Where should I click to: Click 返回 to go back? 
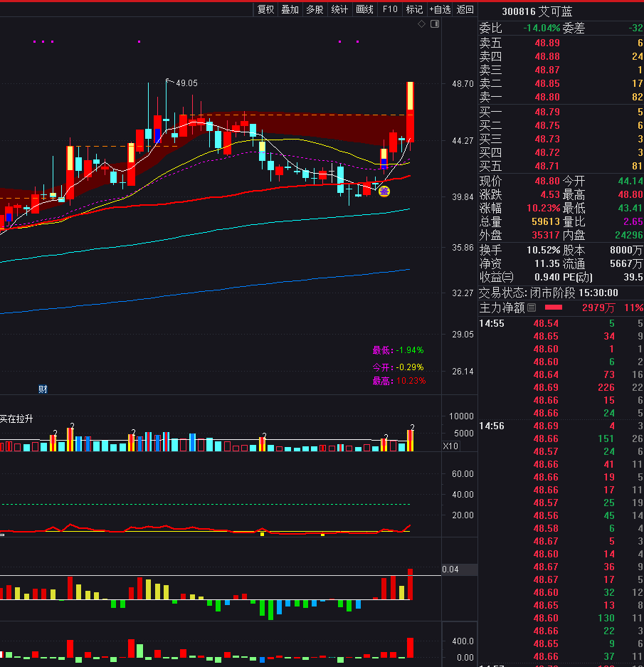[465, 9]
